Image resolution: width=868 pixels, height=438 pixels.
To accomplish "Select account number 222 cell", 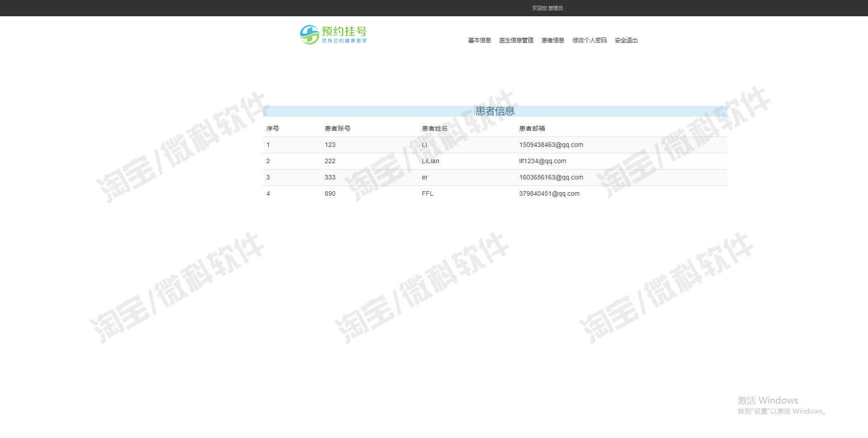I will pos(330,161).
